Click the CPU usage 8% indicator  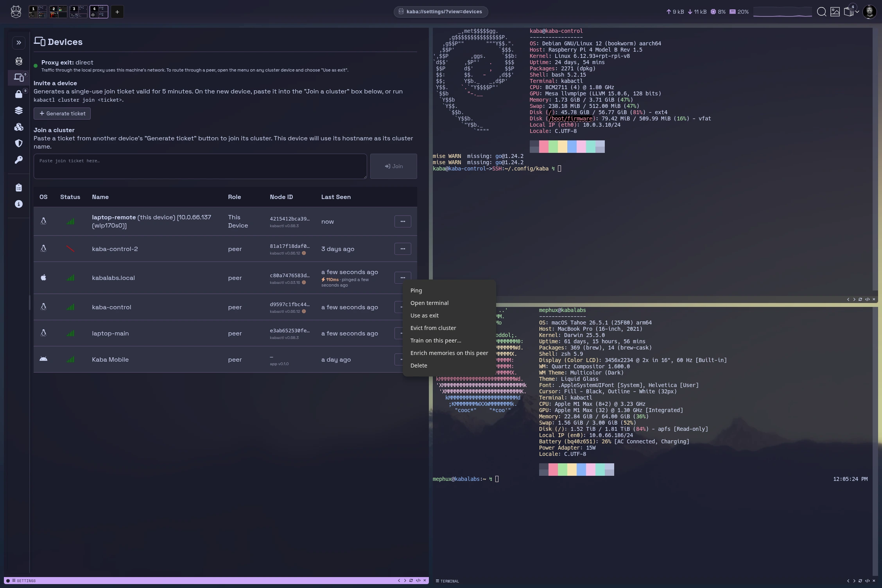tap(718, 12)
